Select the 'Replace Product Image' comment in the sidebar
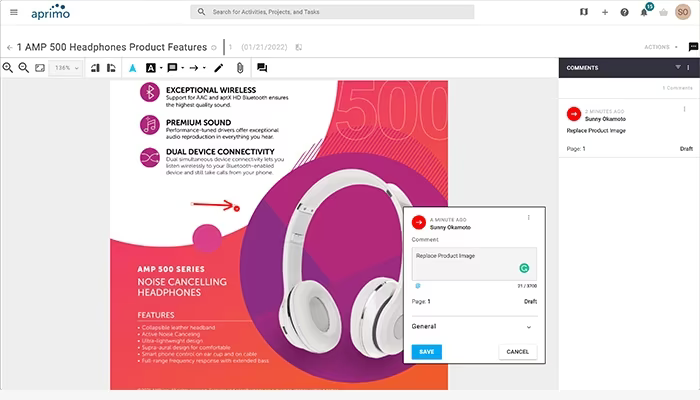The width and height of the screenshot is (700, 400). coord(596,131)
